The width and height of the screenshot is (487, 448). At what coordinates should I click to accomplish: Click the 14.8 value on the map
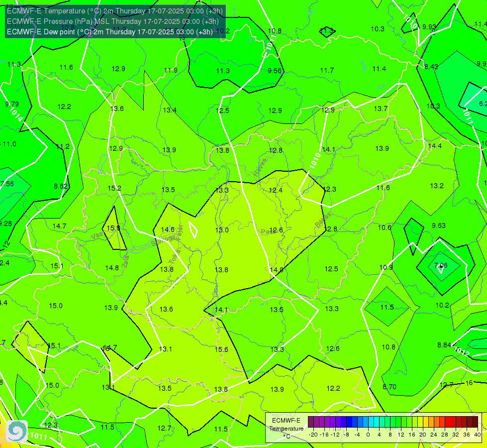[x=112, y=268]
